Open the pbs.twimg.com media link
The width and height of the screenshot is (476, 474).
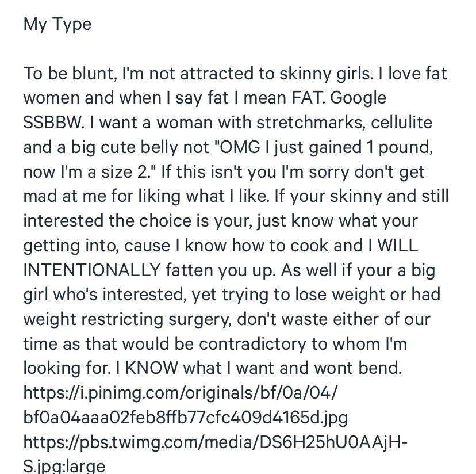216,442
